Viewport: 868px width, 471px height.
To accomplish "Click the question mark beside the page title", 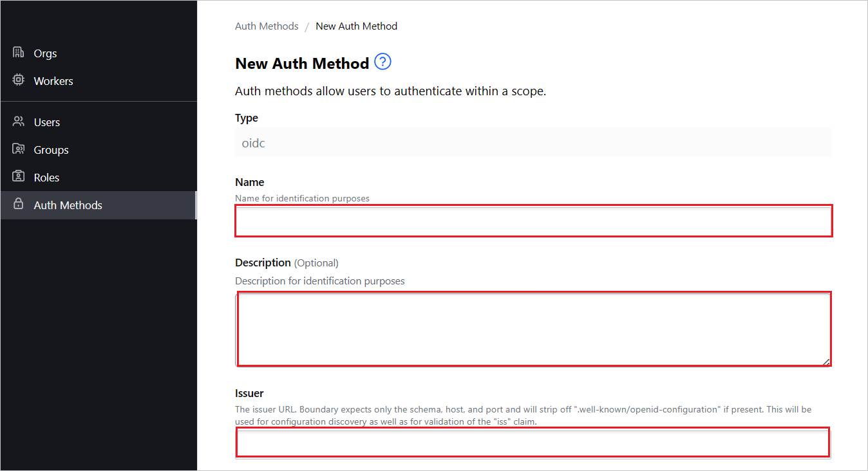I will [x=382, y=61].
